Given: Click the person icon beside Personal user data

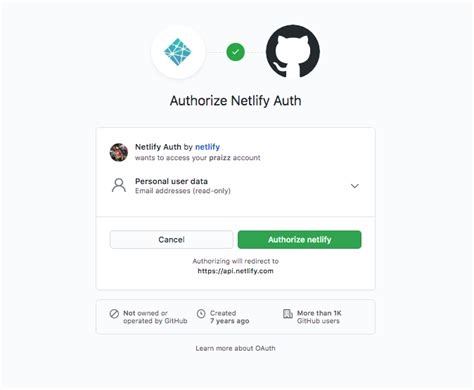Looking at the screenshot, I should point(119,185).
